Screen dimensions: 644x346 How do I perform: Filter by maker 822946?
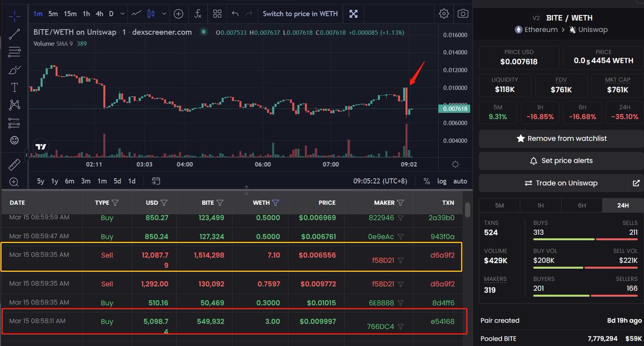(x=401, y=218)
